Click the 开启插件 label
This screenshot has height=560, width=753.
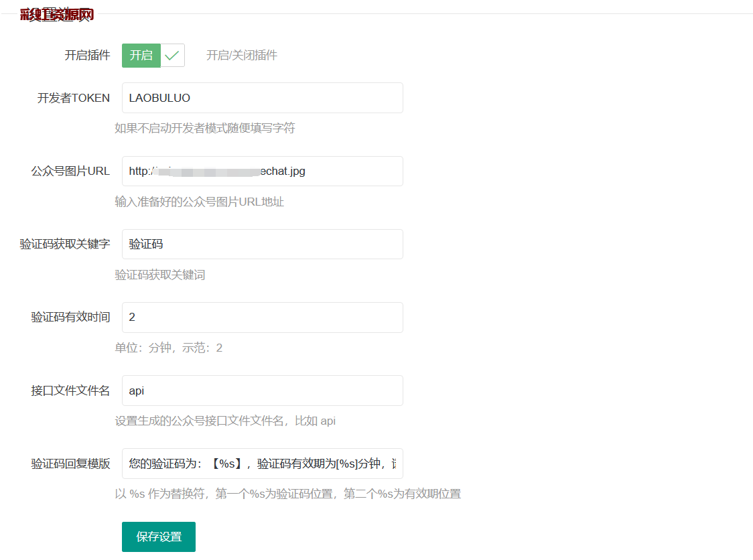pos(87,56)
